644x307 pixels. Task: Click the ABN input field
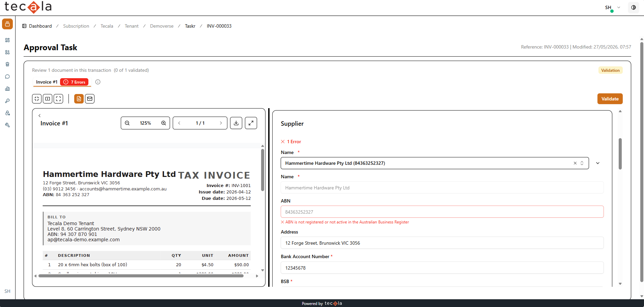coord(442,212)
